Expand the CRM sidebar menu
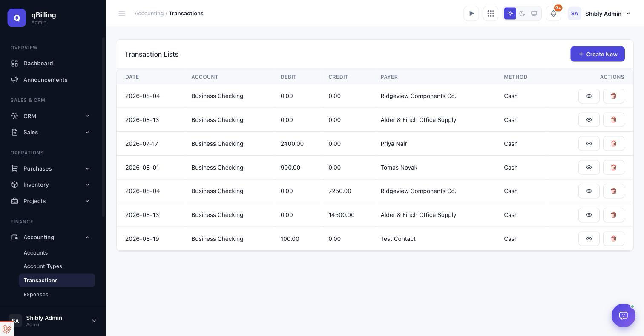The height and width of the screenshot is (336, 644). [x=51, y=116]
